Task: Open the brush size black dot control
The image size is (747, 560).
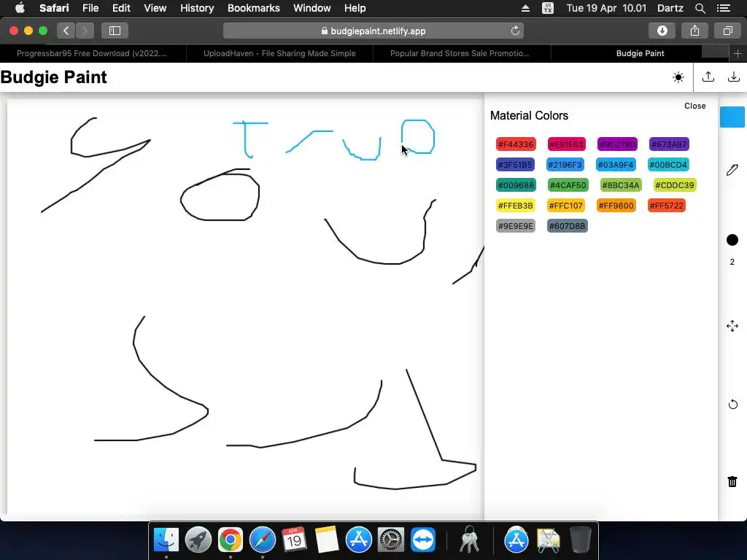Action: click(732, 240)
